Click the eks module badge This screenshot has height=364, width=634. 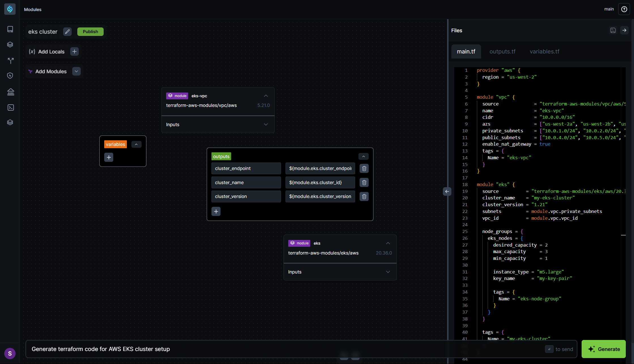299,243
